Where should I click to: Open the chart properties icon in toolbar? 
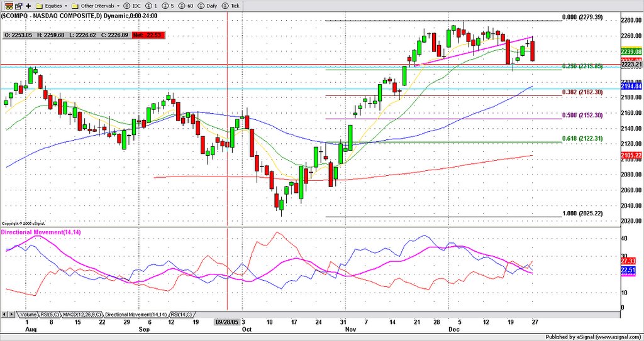pyautogui.click(x=18, y=6)
